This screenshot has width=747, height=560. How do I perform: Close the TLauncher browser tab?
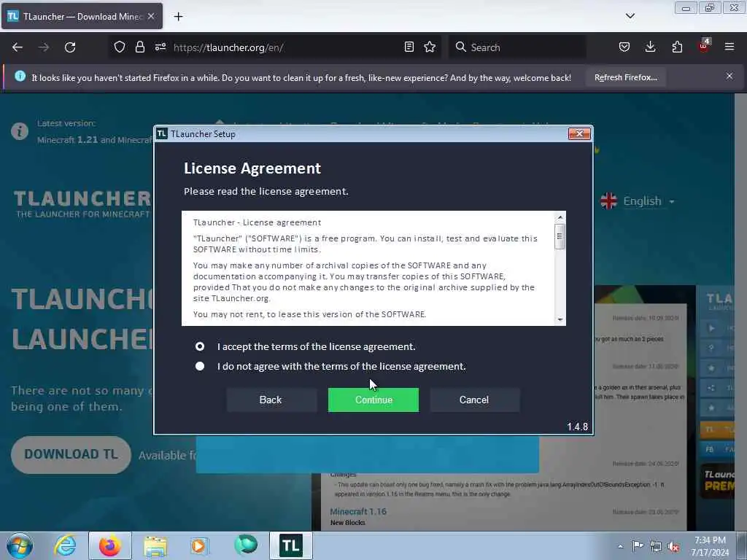(x=151, y=16)
